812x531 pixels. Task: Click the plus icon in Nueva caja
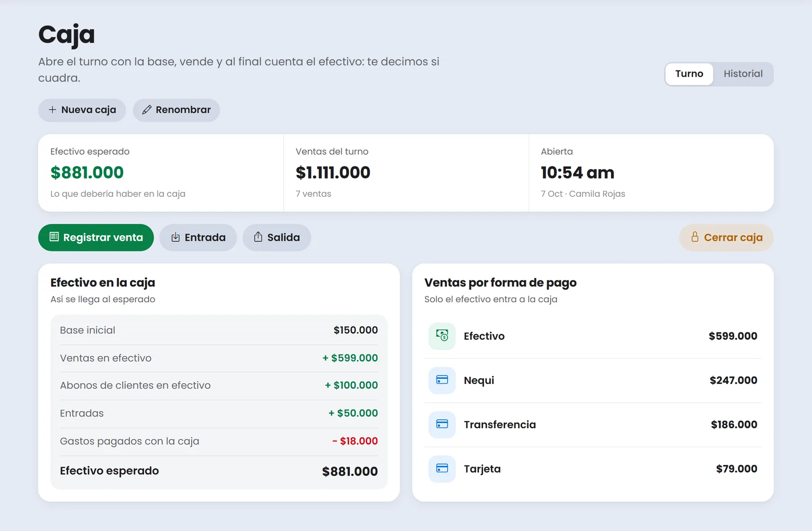[x=52, y=110]
